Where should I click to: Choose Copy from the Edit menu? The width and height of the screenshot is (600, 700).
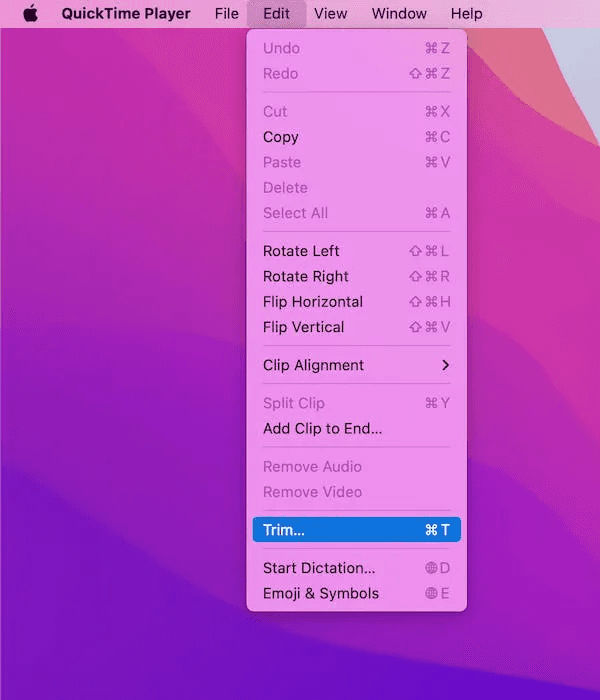[356, 137]
